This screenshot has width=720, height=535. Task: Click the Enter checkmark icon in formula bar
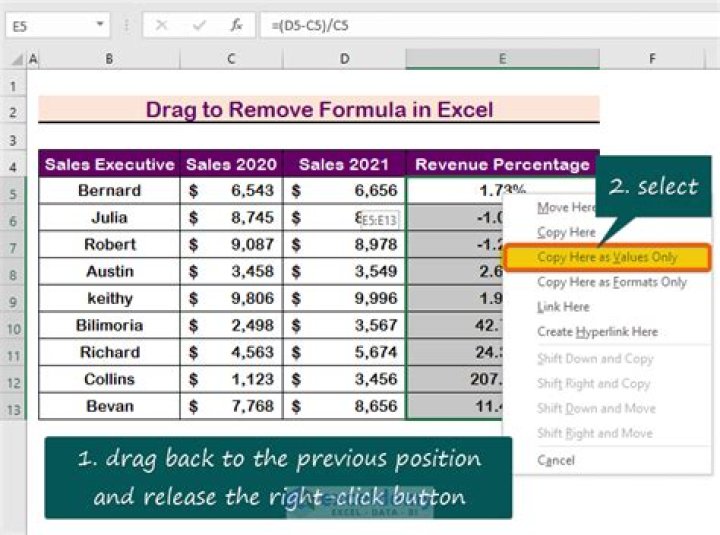pyautogui.click(x=199, y=25)
